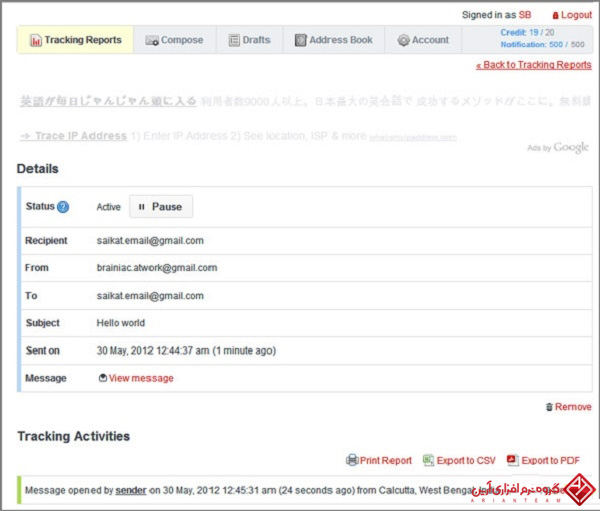Log out using the Logout link

click(576, 15)
